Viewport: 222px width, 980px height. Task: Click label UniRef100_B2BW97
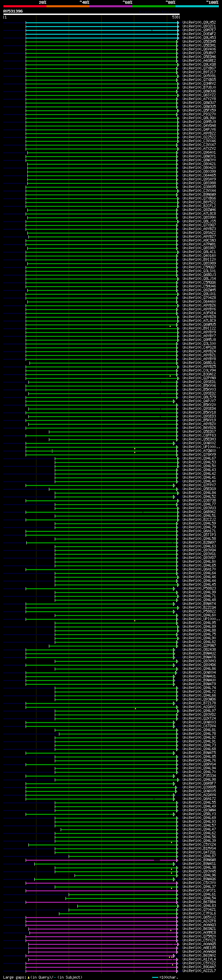point(199,543)
